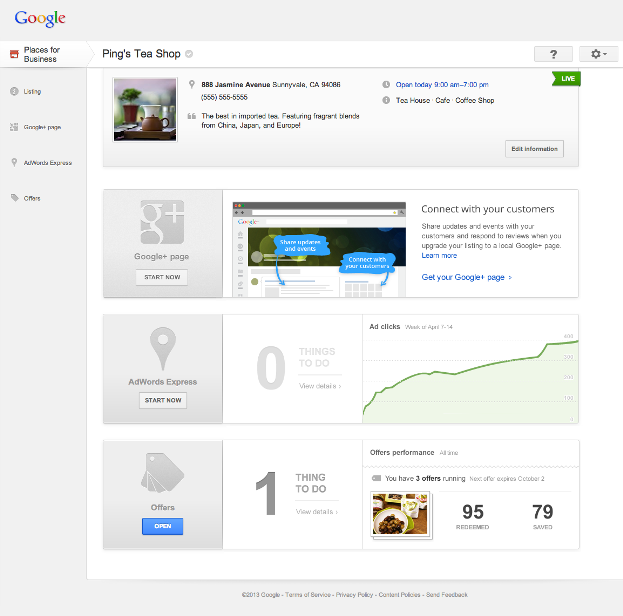
Task: Select Listing in the sidebar
Action: [32, 92]
